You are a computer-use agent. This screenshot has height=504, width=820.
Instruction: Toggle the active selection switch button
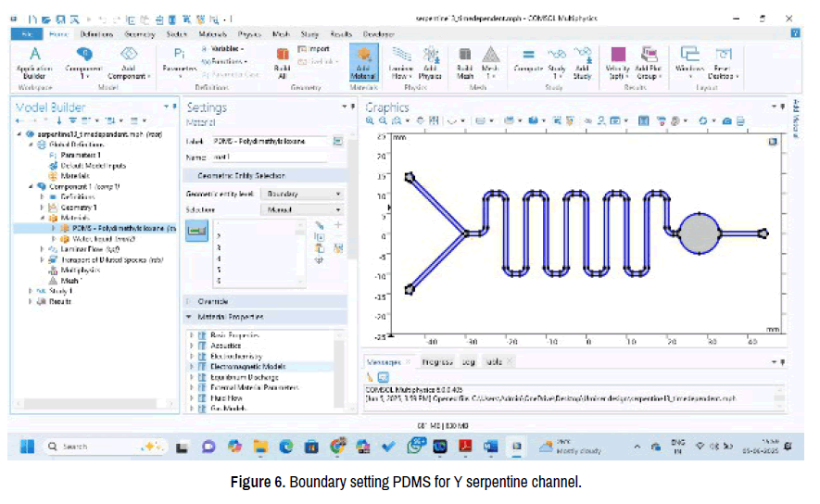click(198, 230)
